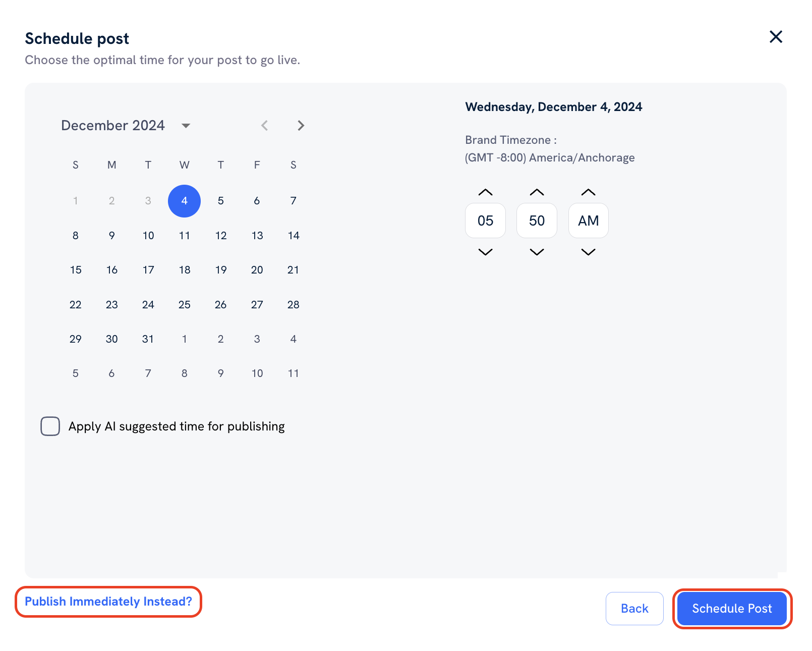Open the December 2024 month dropdown
The height and width of the screenshot is (651, 812).
186,126
